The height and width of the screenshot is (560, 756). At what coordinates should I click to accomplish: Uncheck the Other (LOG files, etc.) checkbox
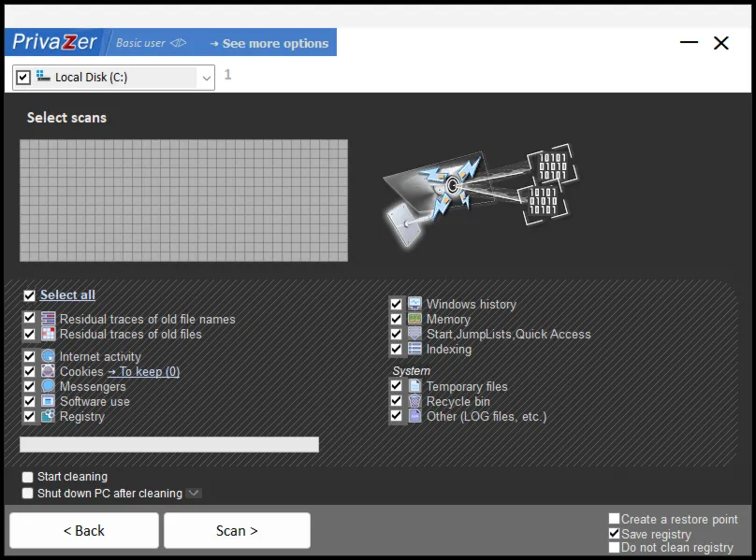[396, 415]
